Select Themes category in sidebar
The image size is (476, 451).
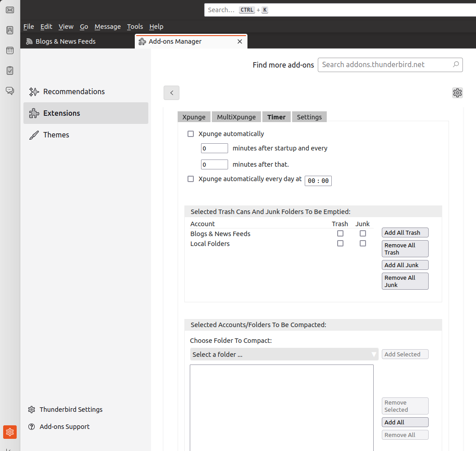click(x=86, y=135)
